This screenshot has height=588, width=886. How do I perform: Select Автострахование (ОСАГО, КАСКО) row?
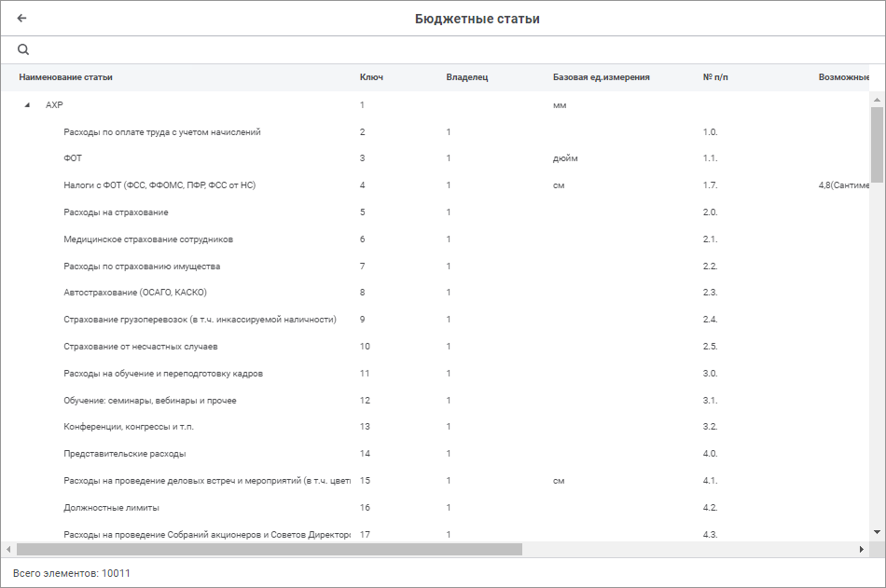coord(135,293)
